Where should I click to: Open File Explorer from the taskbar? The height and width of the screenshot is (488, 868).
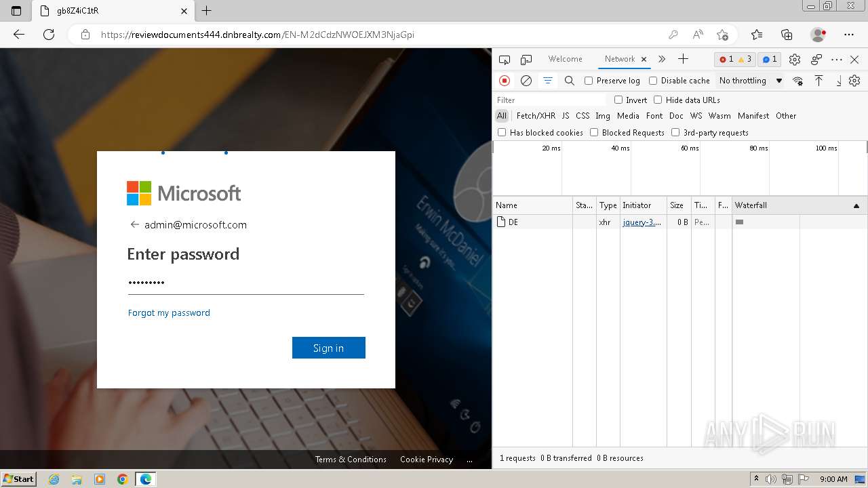[77, 479]
